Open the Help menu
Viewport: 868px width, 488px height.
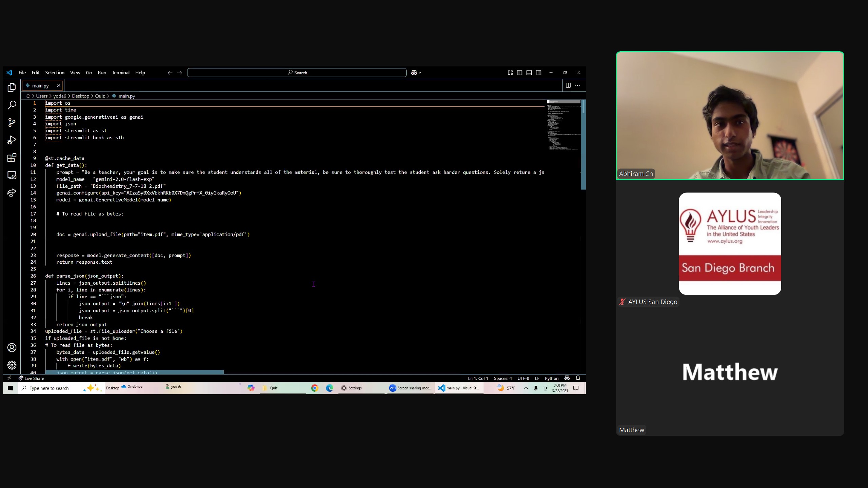pyautogui.click(x=140, y=73)
